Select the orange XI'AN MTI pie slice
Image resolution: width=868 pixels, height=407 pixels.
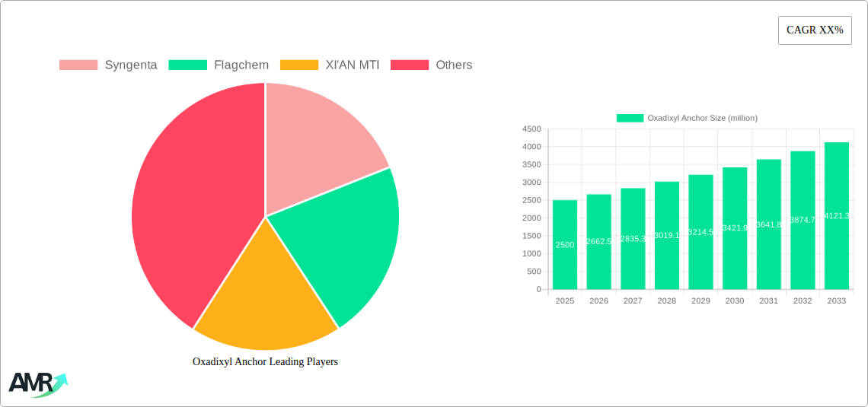point(263,304)
